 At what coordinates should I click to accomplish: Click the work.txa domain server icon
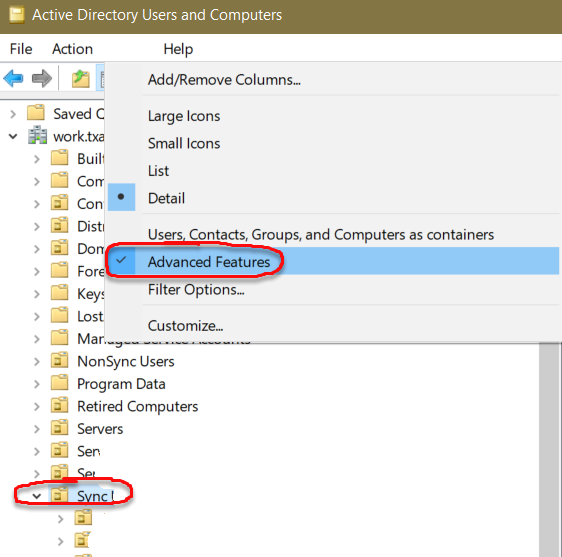(x=37, y=135)
